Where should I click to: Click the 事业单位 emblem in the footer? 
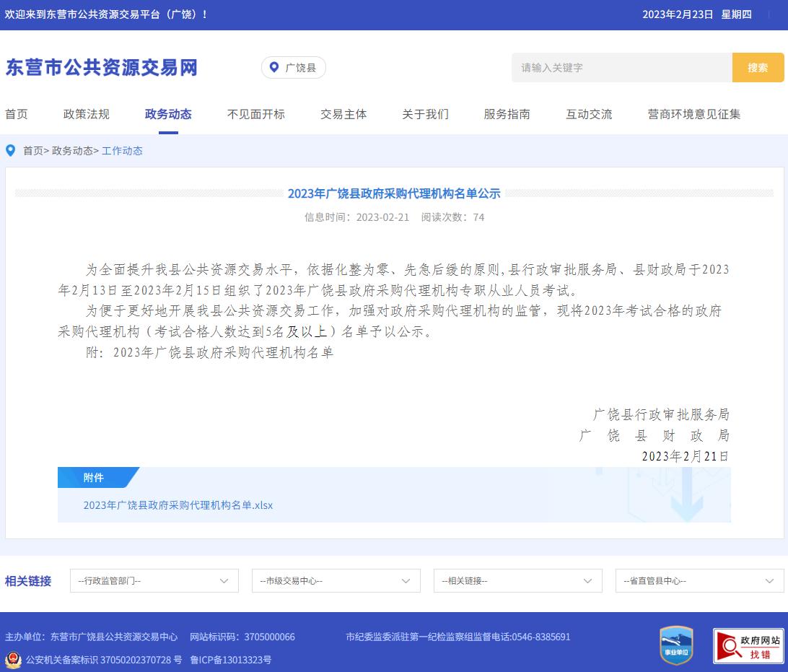coord(676,645)
